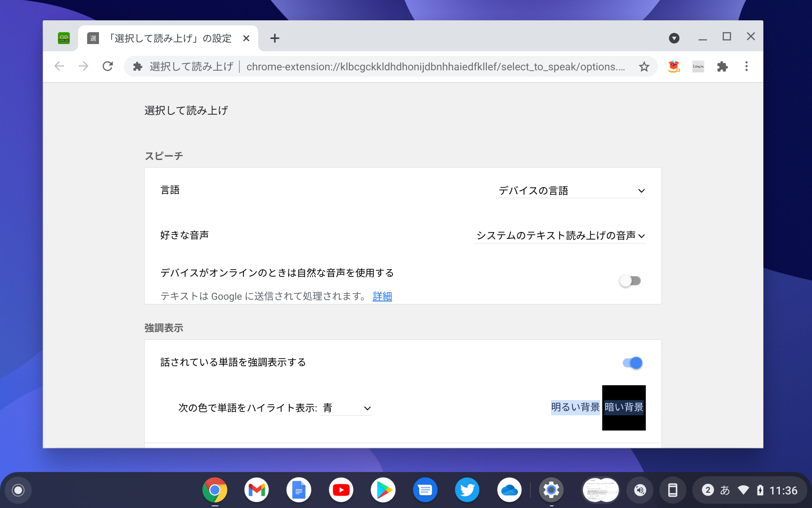Open the highlight color dropdown showing 青
The image size is (812, 508).
pos(346,408)
